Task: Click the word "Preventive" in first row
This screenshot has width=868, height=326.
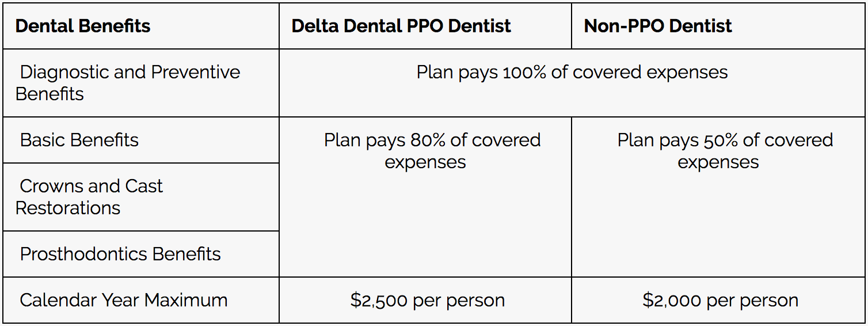Action: click(x=195, y=73)
